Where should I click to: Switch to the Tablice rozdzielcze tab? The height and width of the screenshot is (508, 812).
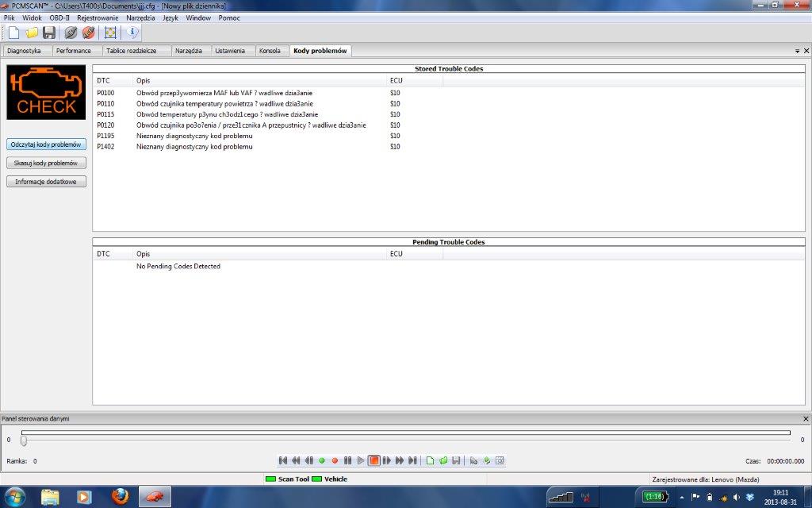132,51
